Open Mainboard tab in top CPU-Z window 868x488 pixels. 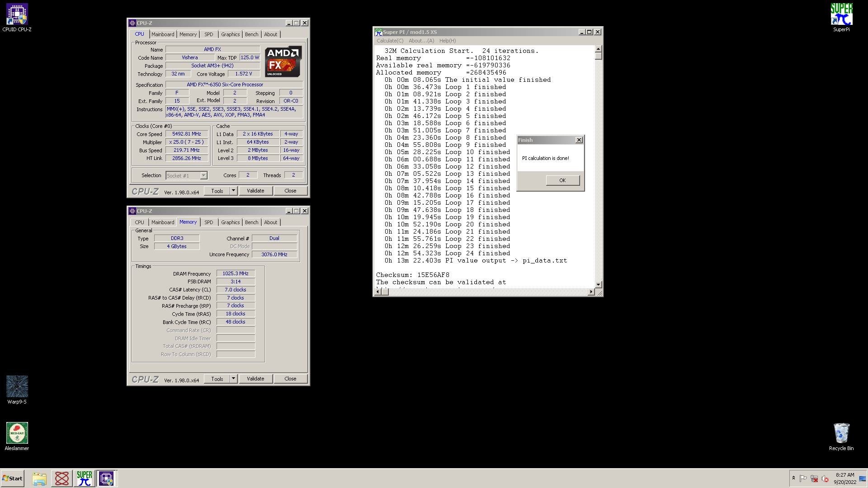(x=163, y=34)
